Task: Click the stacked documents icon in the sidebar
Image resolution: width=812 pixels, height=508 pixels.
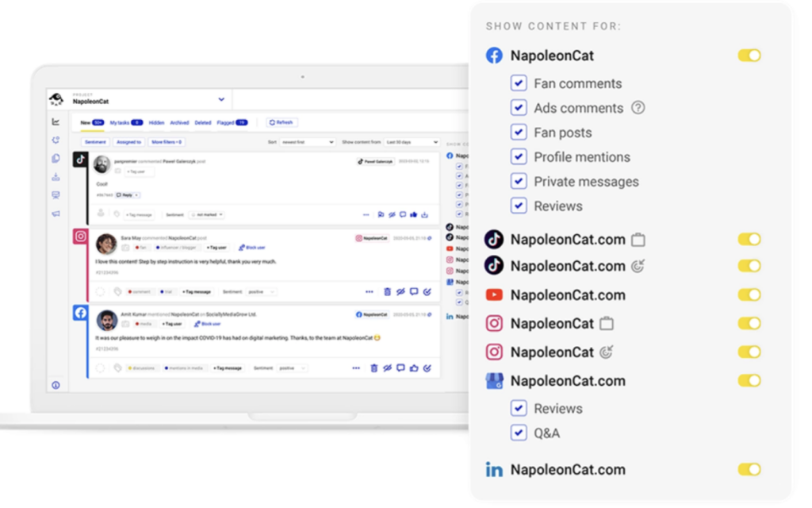Action: tap(56, 158)
